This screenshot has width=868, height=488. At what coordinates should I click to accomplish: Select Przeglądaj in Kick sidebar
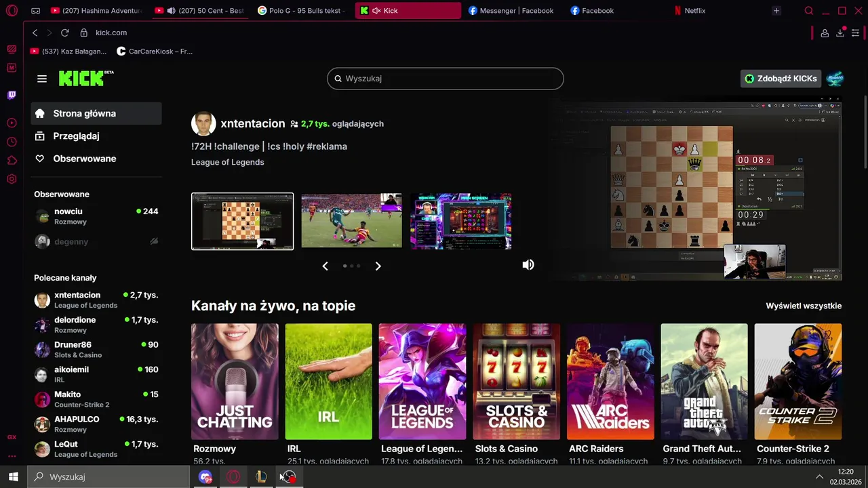point(96,136)
